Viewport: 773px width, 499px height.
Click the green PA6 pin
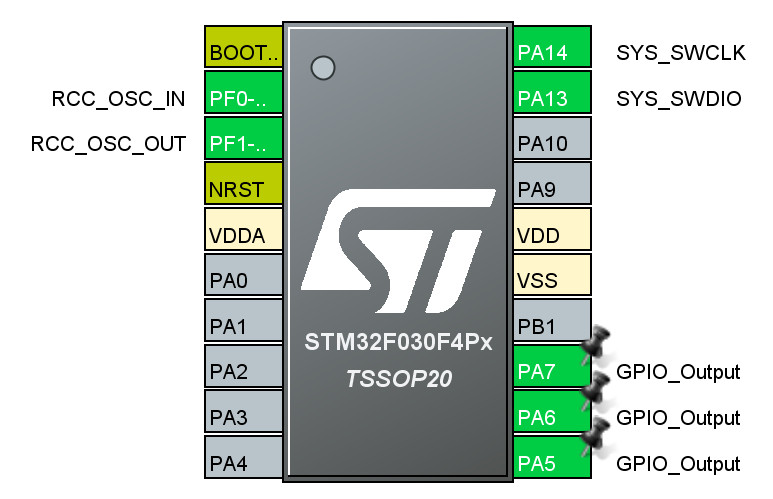tap(552, 412)
